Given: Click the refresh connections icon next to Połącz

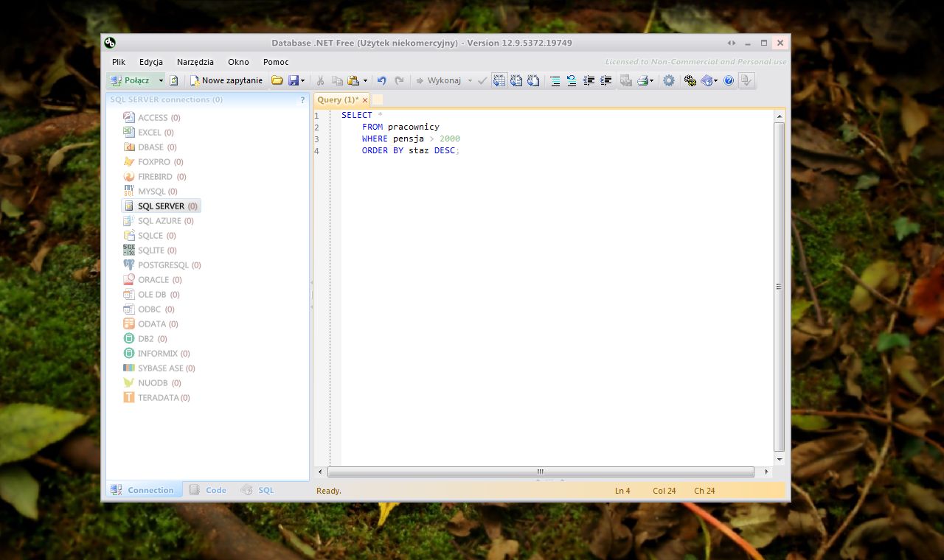Looking at the screenshot, I should (174, 80).
